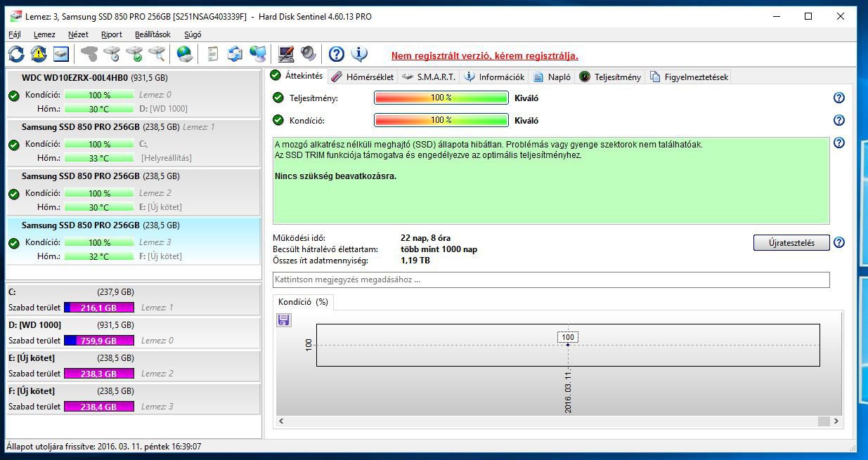Click the '1,19 TB' written data value
This screenshot has width=868, height=460.
[415, 261]
